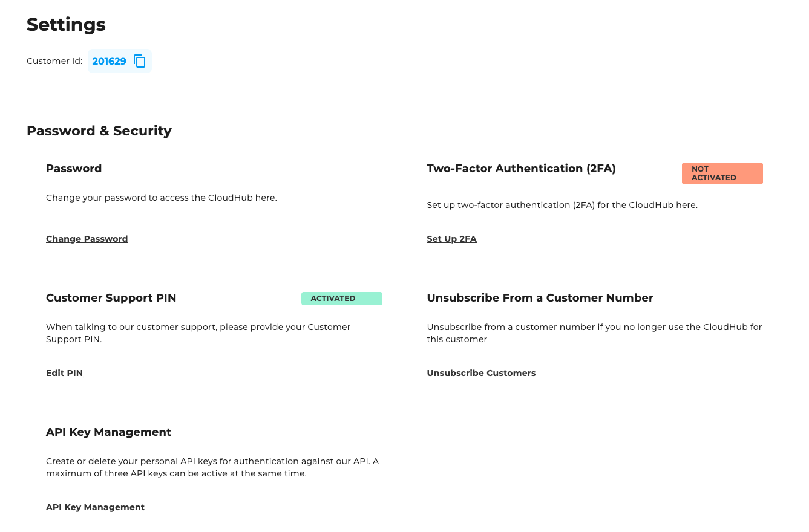Click the Customer Id label text
The height and width of the screenshot is (532, 809).
pos(54,61)
